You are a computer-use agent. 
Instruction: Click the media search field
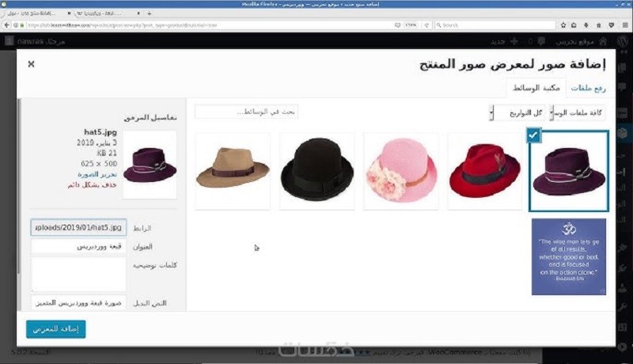[x=246, y=112]
